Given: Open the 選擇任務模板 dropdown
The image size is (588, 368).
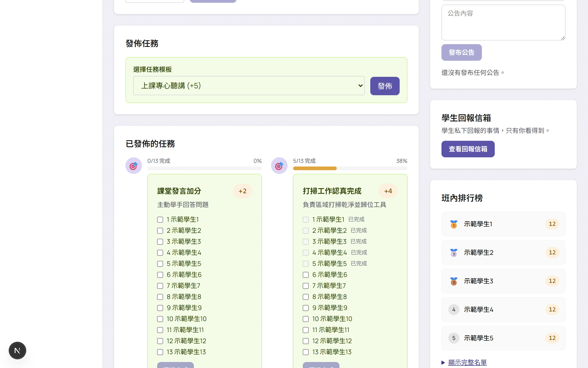Looking at the screenshot, I should coord(249,86).
